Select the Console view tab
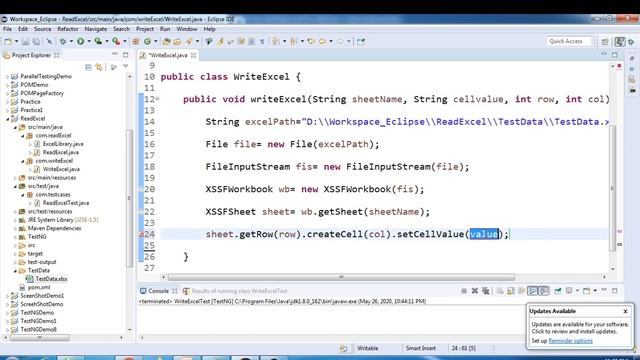640x360 pixels. pyautogui.click(x=158, y=291)
